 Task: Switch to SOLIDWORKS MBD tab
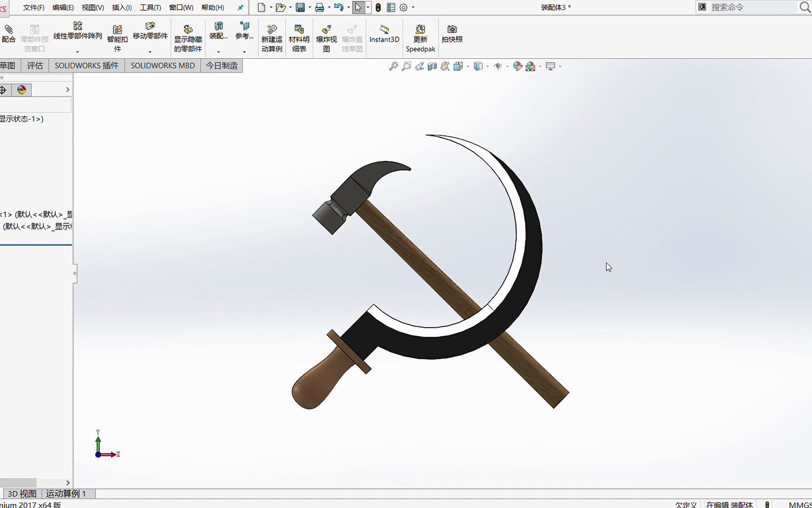click(162, 65)
